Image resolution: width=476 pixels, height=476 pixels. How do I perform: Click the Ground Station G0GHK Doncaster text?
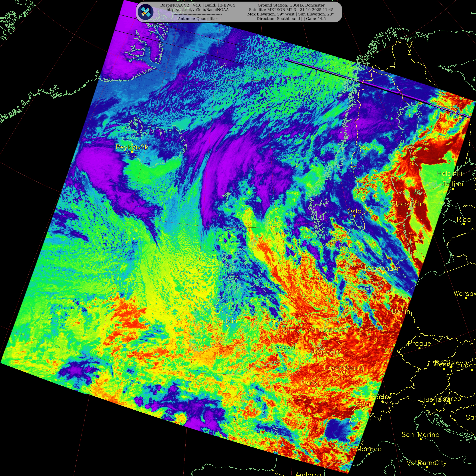click(291, 5)
